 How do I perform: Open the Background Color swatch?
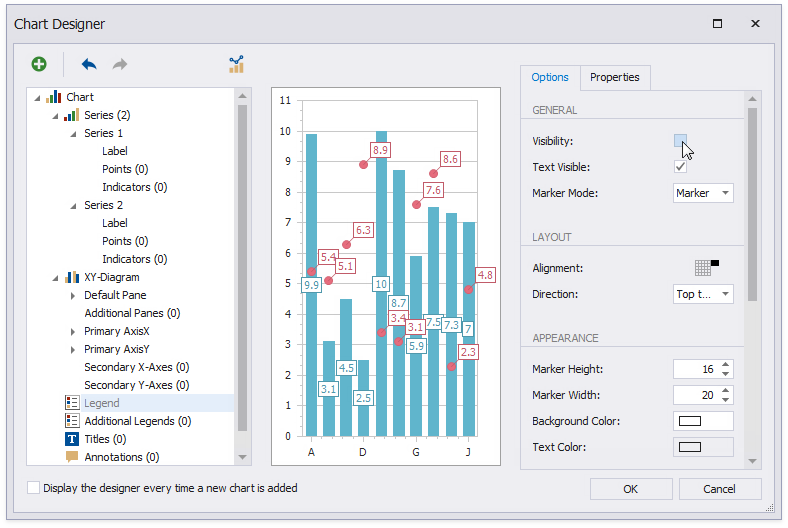703,421
